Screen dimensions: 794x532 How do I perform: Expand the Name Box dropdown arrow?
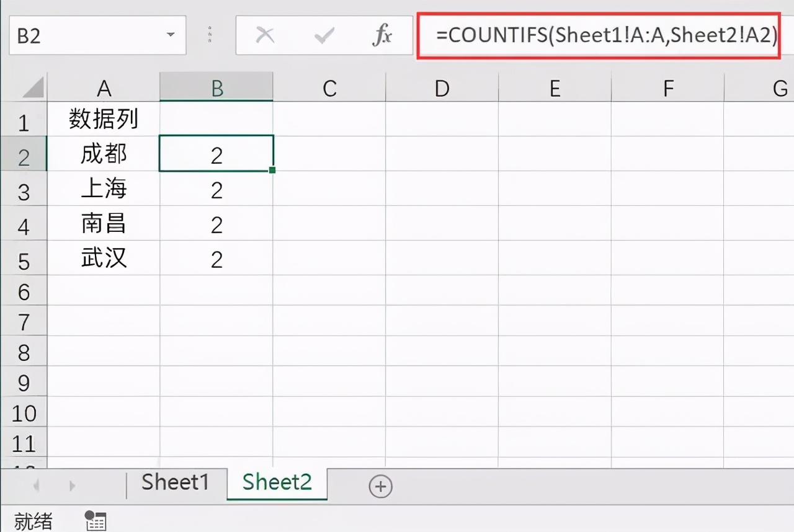pyautogui.click(x=171, y=35)
